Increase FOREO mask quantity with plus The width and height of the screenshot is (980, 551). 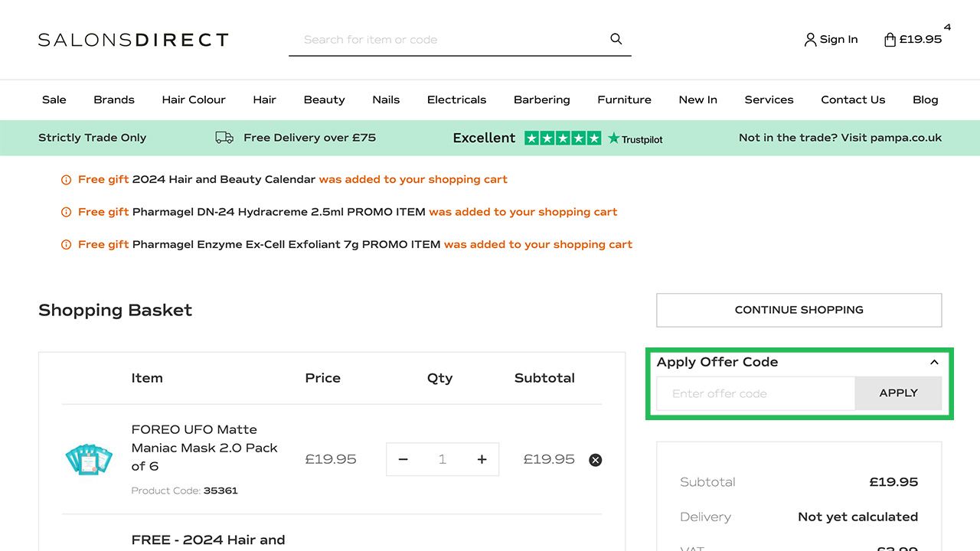tap(482, 459)
